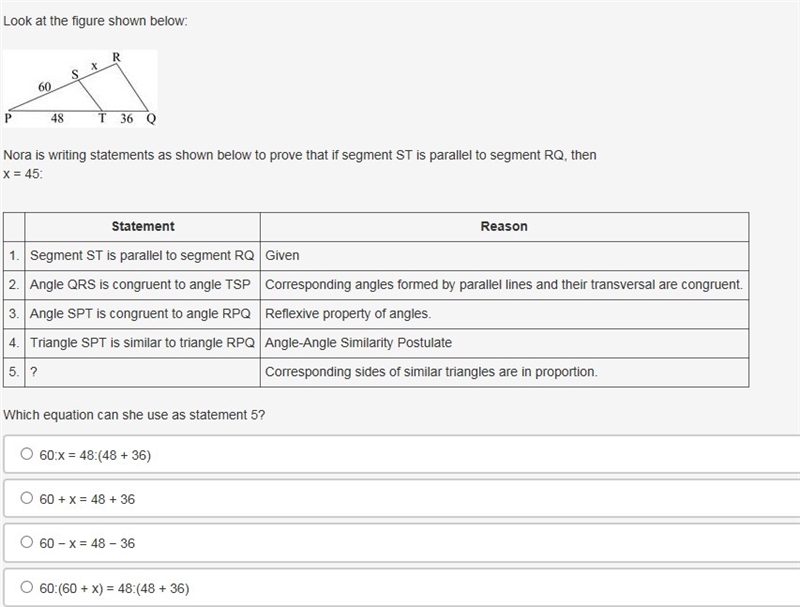Click the Reason column header
This screenshot has width=800, height=607.
[504, 226]
